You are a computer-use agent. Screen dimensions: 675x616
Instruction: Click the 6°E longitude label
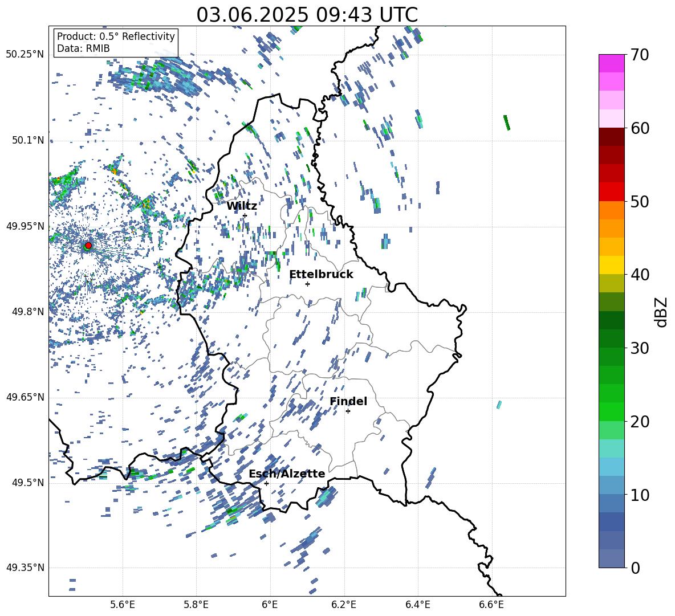(x=270, y=605)
